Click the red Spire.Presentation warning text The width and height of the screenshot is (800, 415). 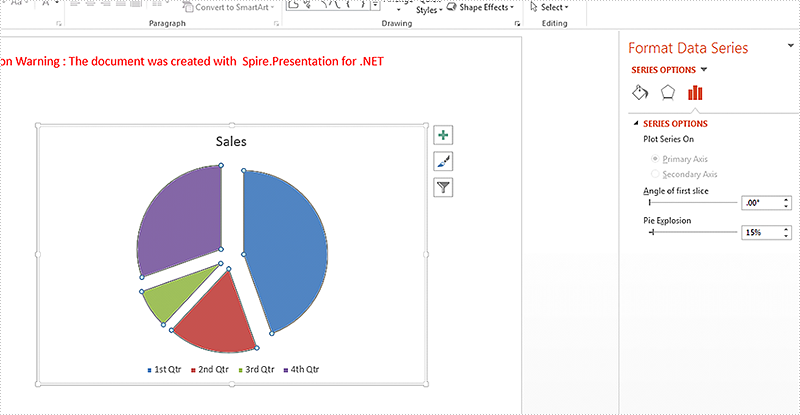[x=192, y=61]
